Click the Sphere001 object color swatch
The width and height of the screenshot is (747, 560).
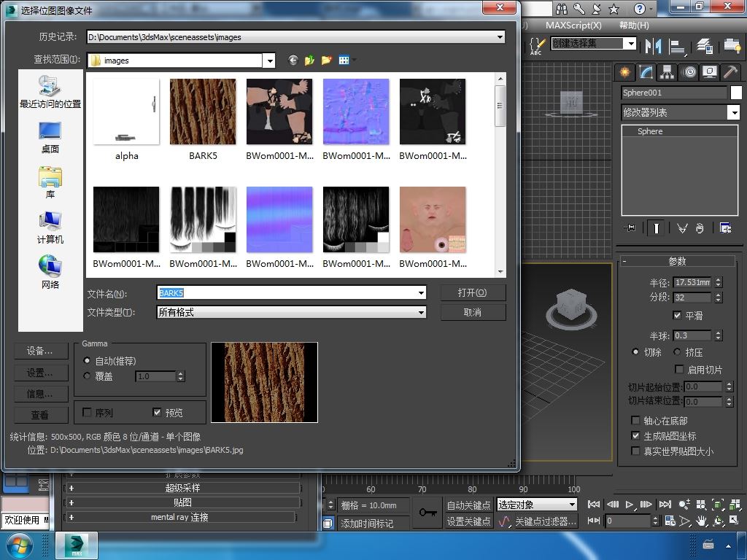(x=737, y=93)
